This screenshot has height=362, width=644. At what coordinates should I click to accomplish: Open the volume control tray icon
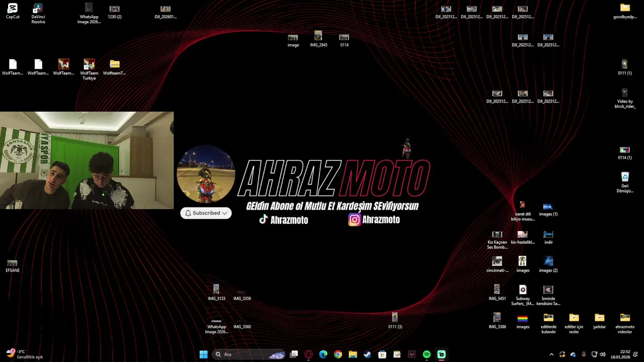(x=603, y=354)
